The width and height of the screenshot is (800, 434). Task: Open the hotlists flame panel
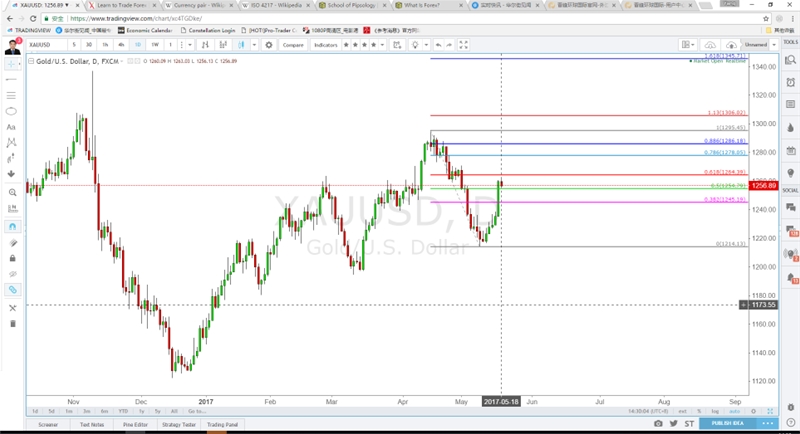point(790,127)
